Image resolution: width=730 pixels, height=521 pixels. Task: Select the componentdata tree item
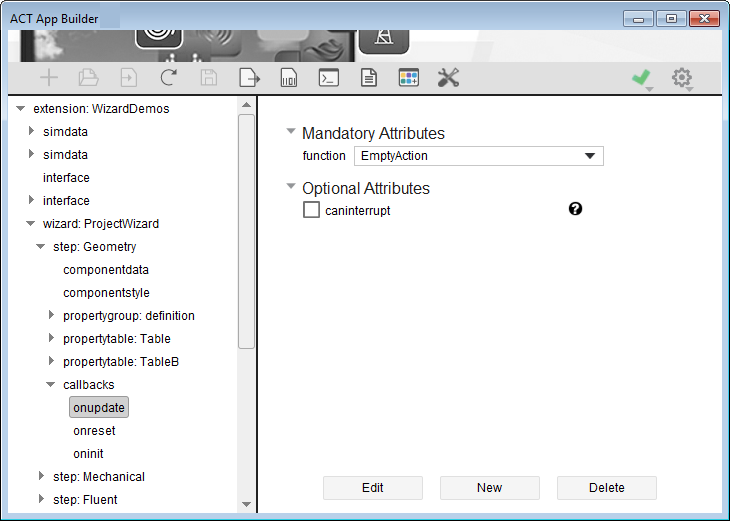click(106, 270)
